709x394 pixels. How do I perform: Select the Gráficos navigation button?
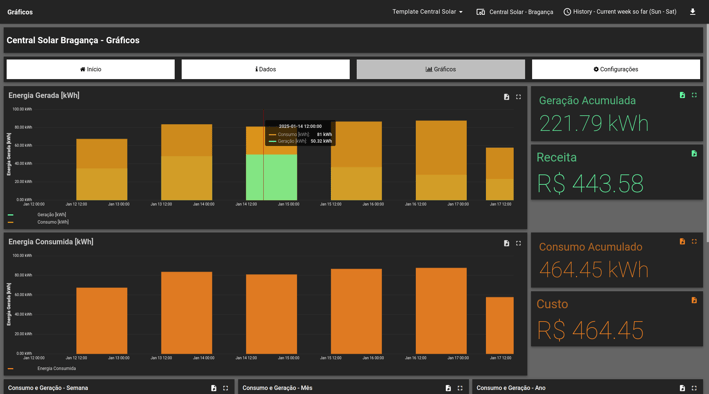(441, 69)
